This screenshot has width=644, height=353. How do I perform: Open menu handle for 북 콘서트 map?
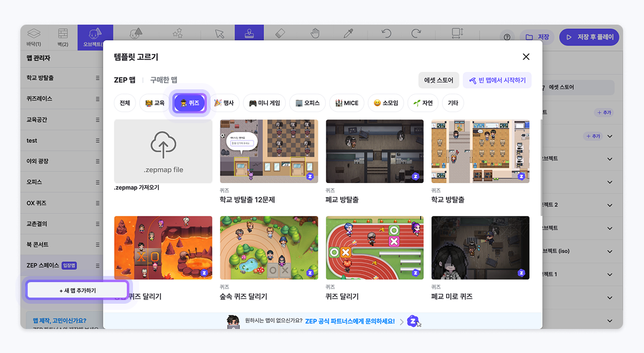[97, 245]
